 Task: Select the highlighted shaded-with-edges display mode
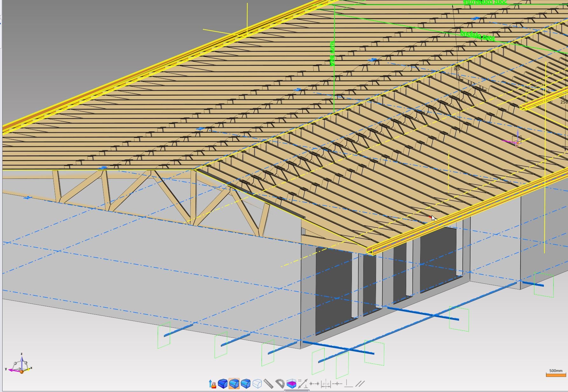tap(234, 384)
